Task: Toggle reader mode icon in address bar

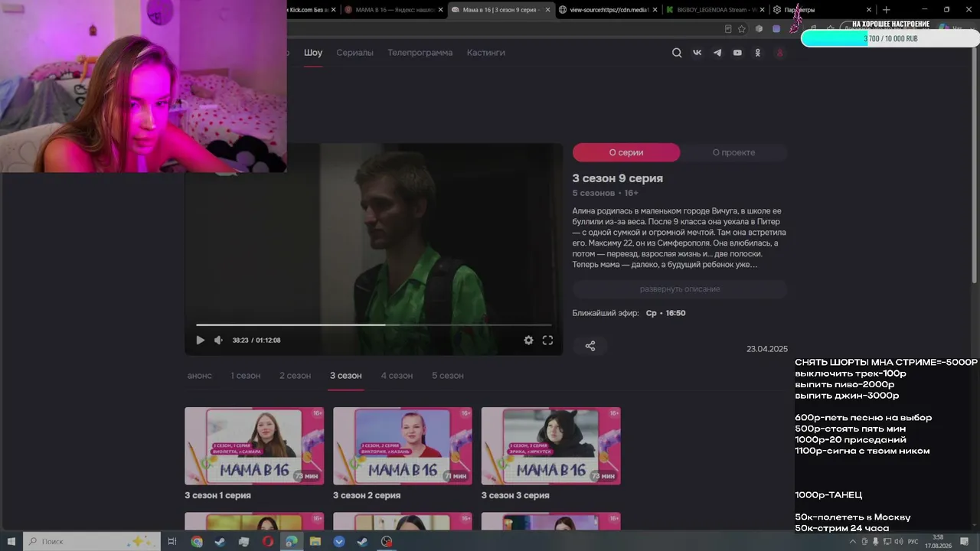Action: pos(728,29)
